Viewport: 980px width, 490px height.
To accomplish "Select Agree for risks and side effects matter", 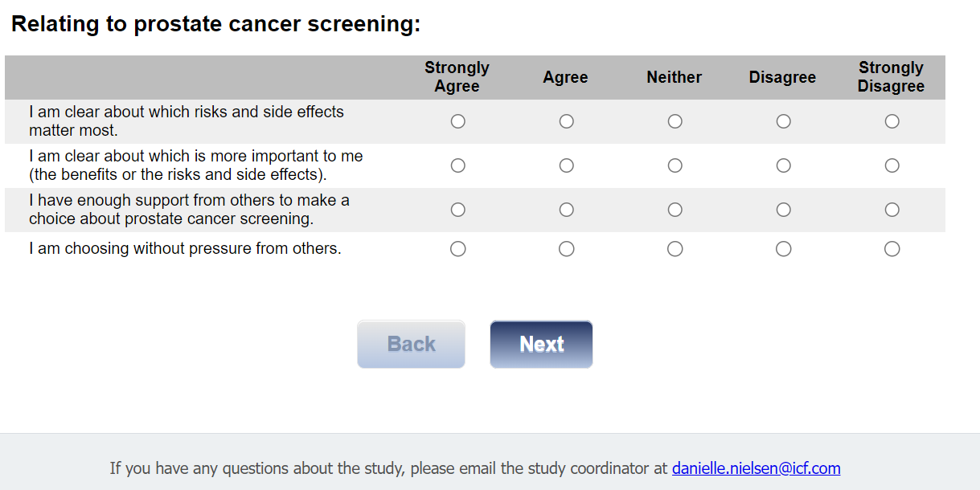I will pos(567,121).
